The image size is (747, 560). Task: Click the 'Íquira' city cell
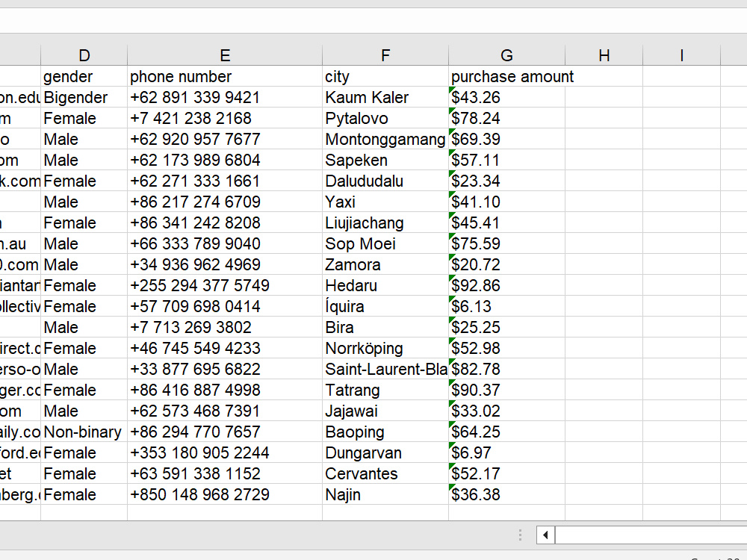[385, 306]
